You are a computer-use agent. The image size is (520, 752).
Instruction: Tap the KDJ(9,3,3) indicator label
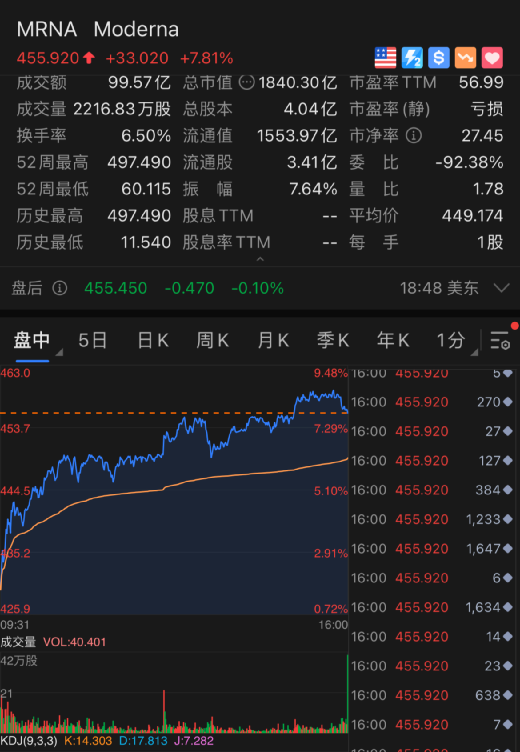pos(29,740)
